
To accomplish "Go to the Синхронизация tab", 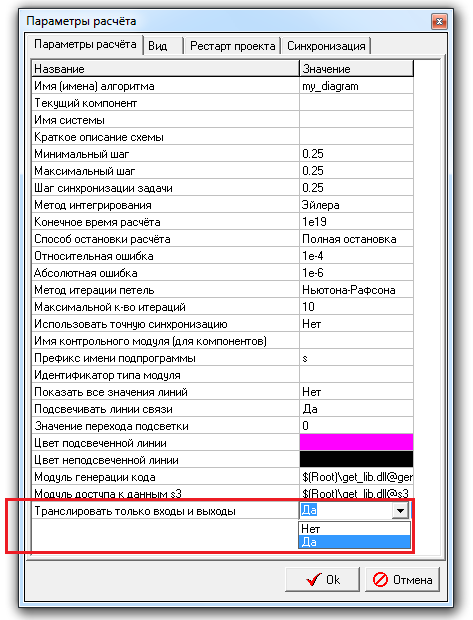I will pos(326,46).
